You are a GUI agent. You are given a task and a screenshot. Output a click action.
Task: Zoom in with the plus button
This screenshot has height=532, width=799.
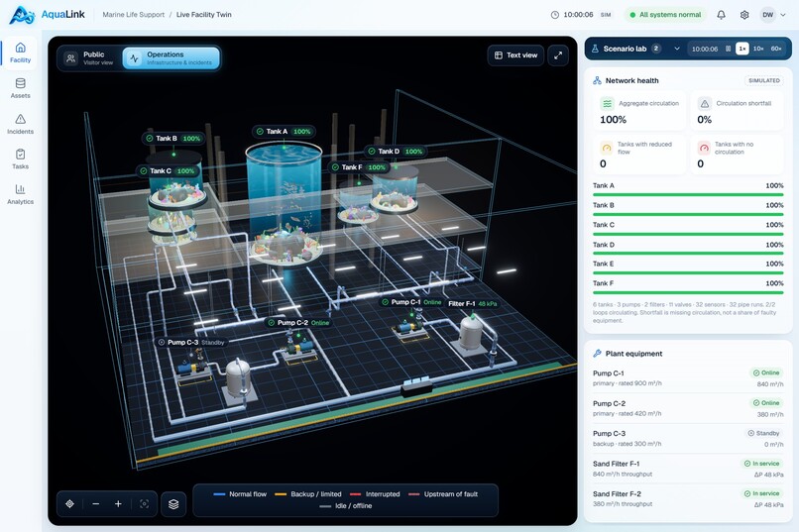(x=118, y=504)
